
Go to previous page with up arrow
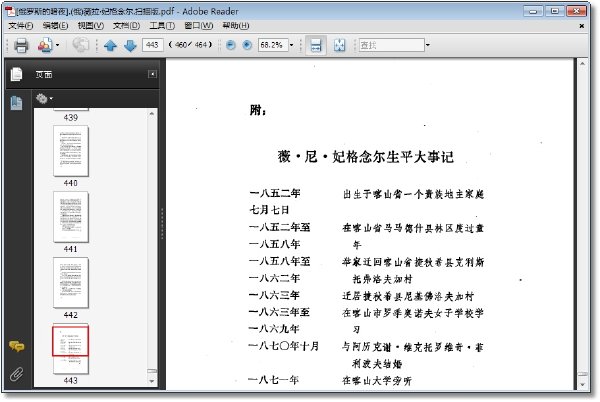[x=110, y=46]
